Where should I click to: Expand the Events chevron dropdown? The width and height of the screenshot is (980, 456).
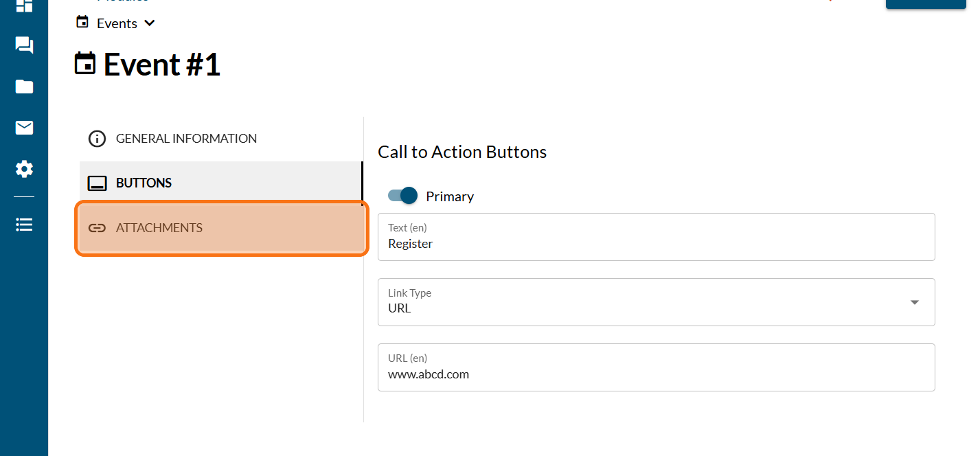click(150, 23)
